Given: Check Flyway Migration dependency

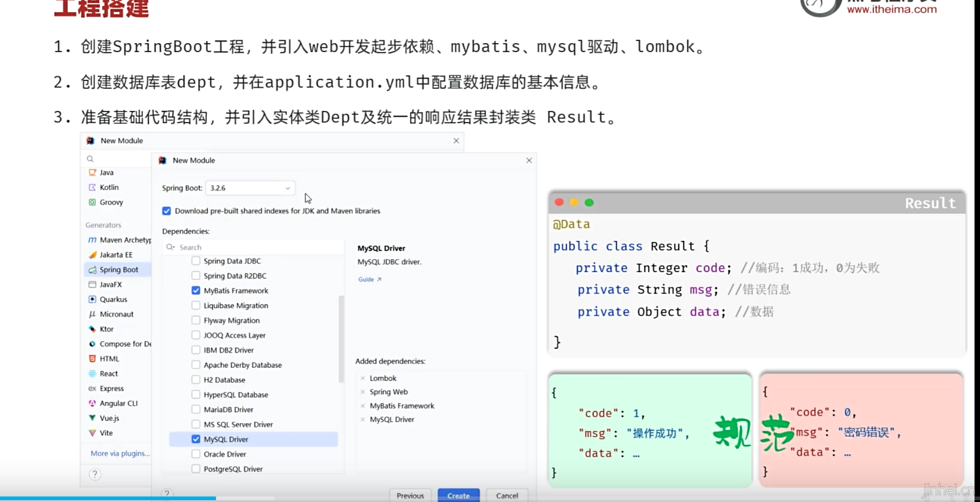Looking at the screenshot, I should pos(196,320).
